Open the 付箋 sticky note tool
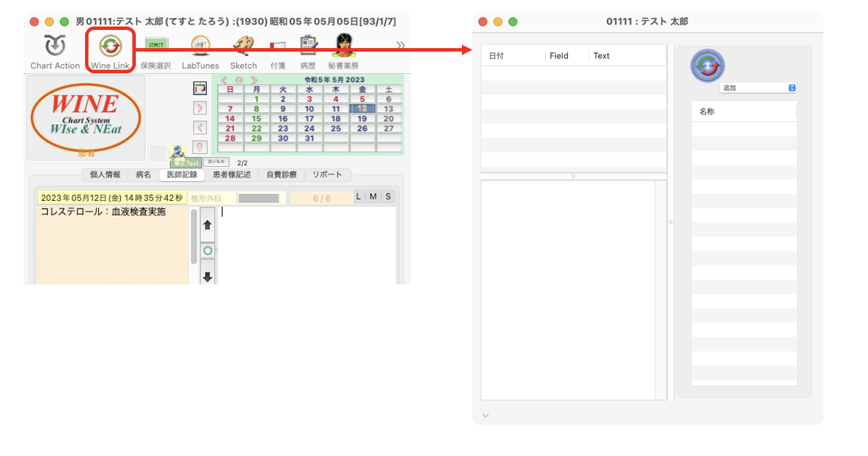 (278, 47)
